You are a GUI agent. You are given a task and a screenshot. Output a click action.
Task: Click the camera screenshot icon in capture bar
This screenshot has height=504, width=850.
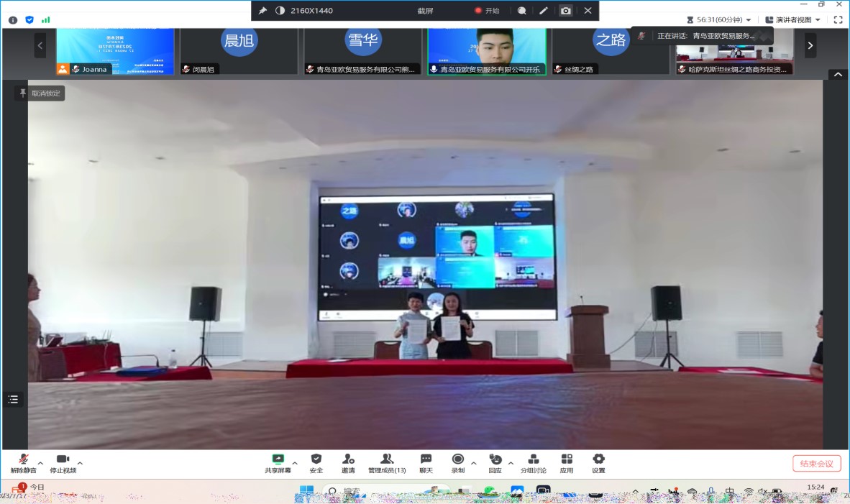[566, 11]
